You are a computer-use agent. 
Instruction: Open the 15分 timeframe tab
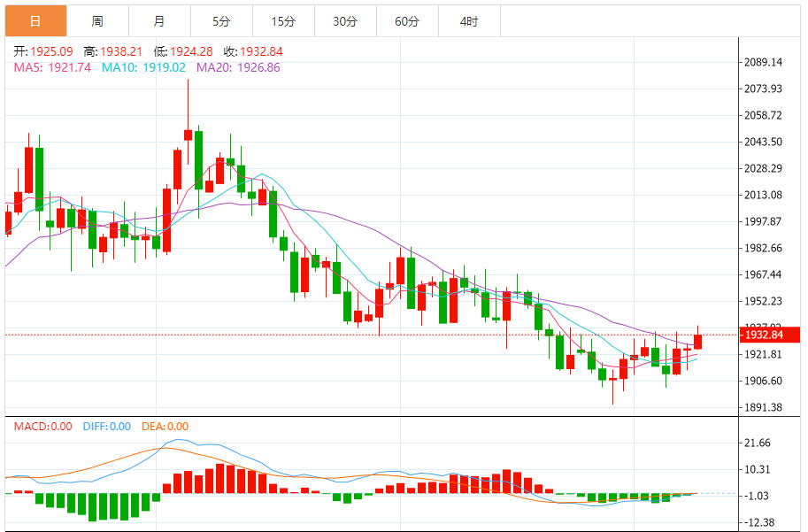(x=283, y=21)
